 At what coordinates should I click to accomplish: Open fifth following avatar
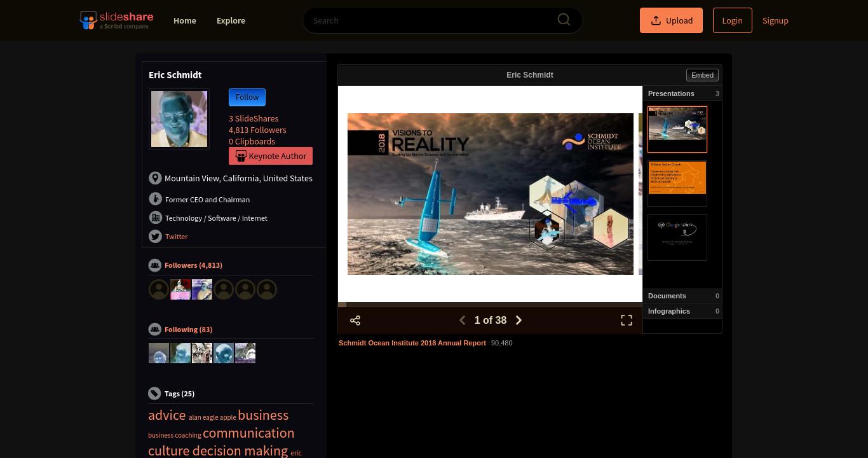click(x=245, y=353)
